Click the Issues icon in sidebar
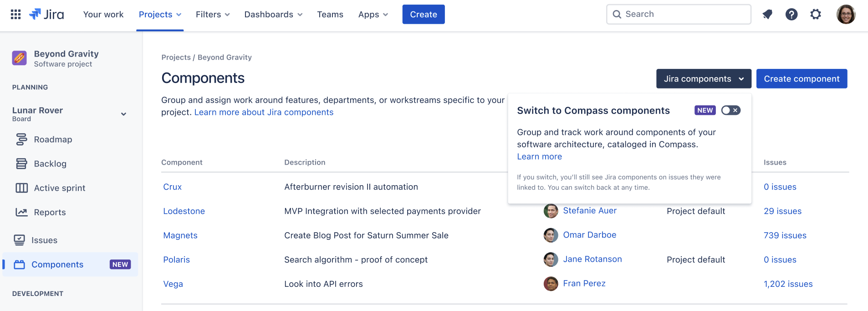Viewport: 868px width, 311px height. click(x=19, y=240)
